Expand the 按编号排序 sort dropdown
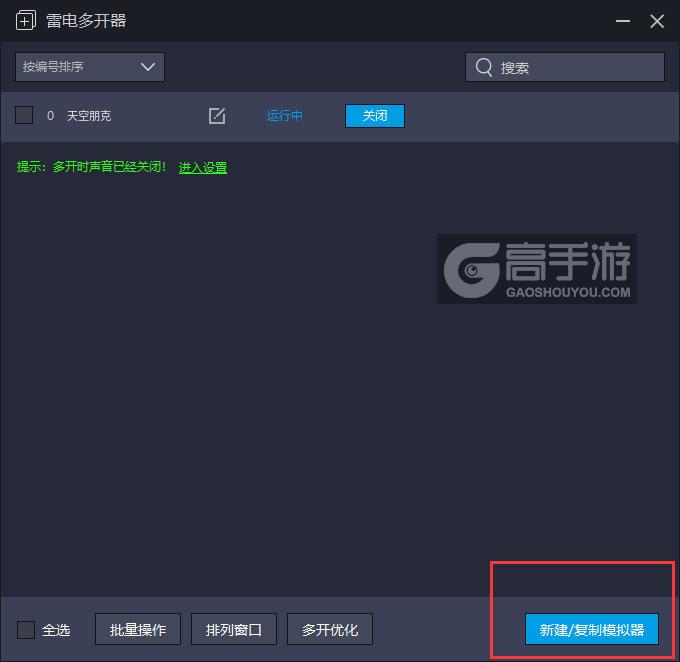The image size is (680, 662). (90, 67)
